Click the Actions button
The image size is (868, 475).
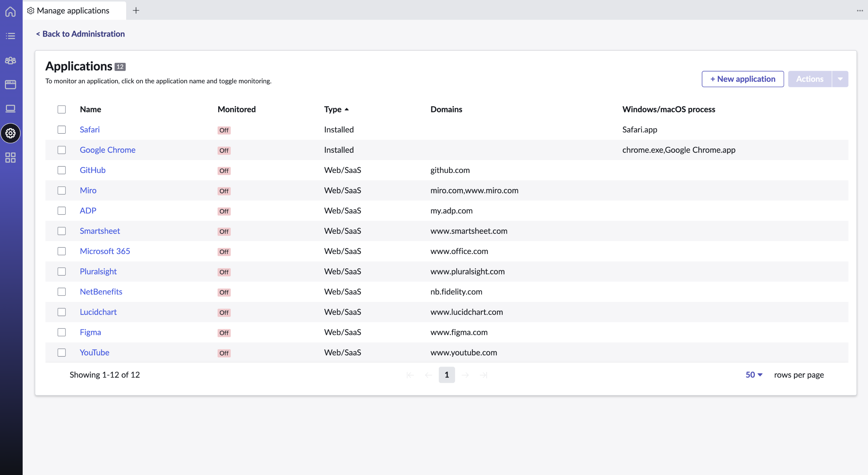coord(810,79)
